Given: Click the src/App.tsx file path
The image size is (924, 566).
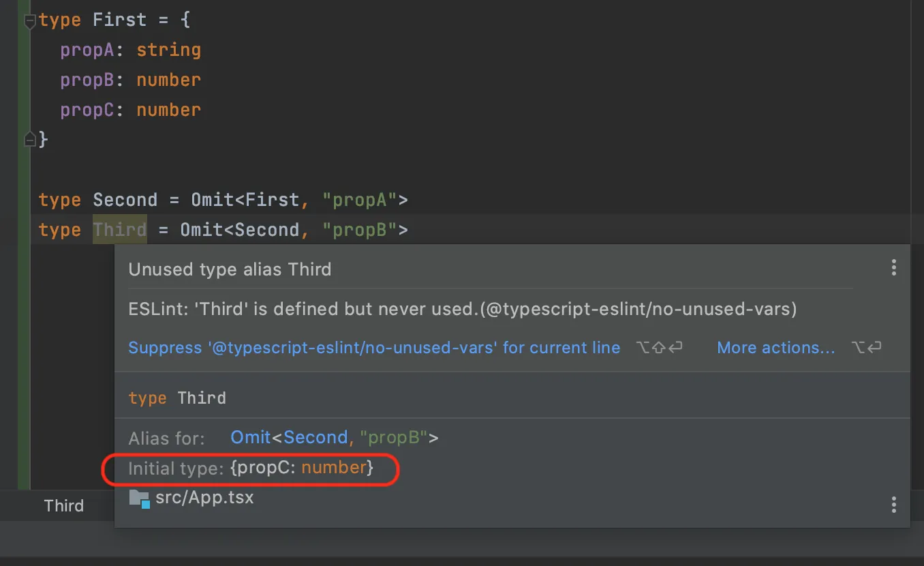Looking at the screenshot, I should click(204, 498).
